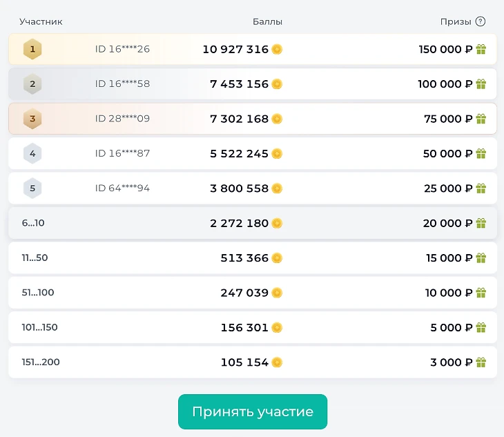Image resolution: width=504 pixels, height=437 pixels.
Task: Click the gift icon next to 3 000 ₽
Action: (481, 362)
